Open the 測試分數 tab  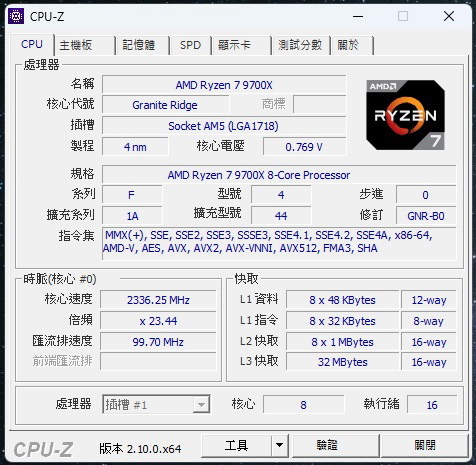(300, 45)
